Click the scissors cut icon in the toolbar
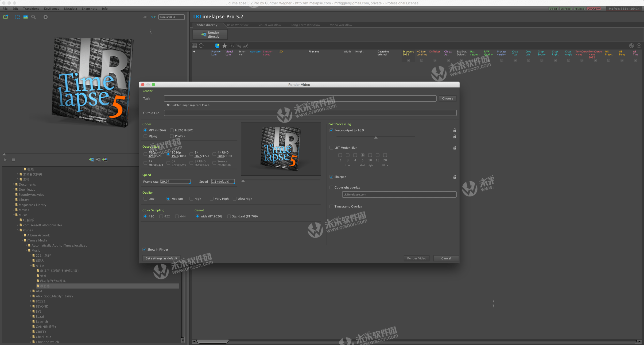This screenshot has height=345, width=644. pos(232,45)
